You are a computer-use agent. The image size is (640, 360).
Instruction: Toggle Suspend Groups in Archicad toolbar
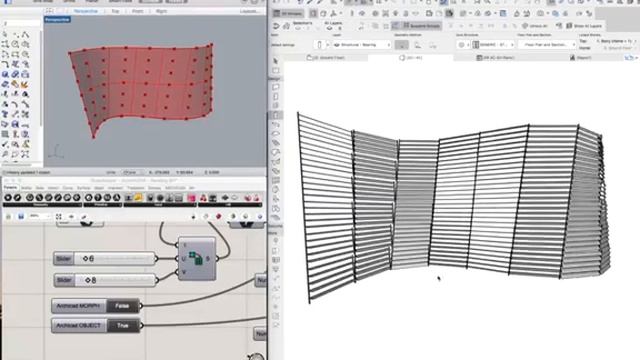coord(421,26)
